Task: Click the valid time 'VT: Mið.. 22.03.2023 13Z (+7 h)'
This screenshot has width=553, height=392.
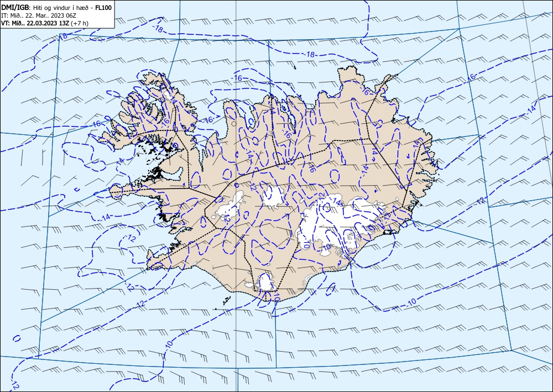Action: pos(44,23)
